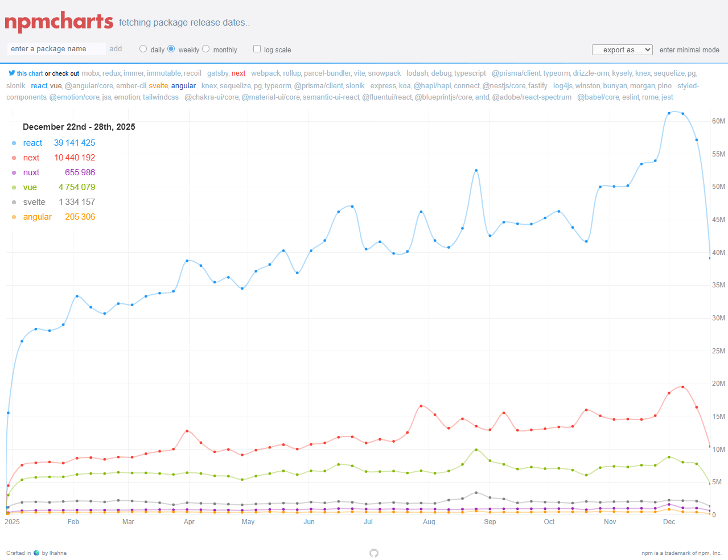The image size is (728, 560).
Task: Tweet this chart link
Action: tap(30, 73)
